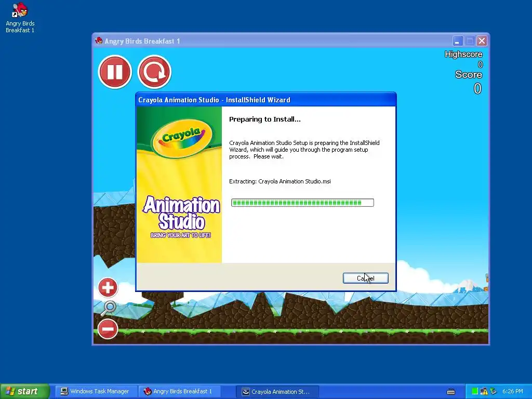532x399 pixels.
Task: Click the Score label in the game
Action: tap(469, 75)
